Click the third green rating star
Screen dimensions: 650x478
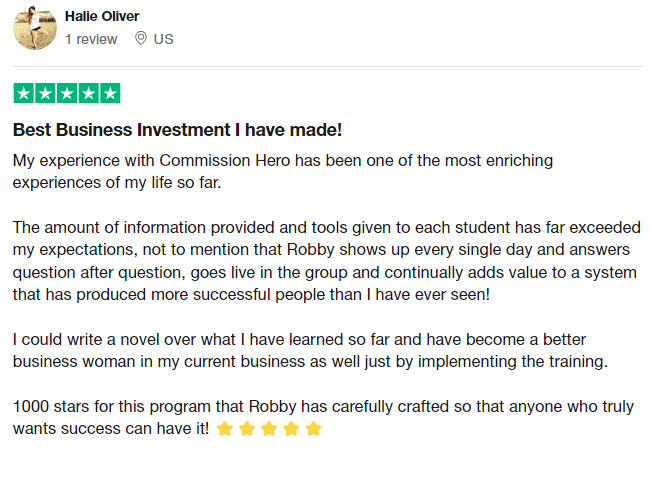click(67, 94)
